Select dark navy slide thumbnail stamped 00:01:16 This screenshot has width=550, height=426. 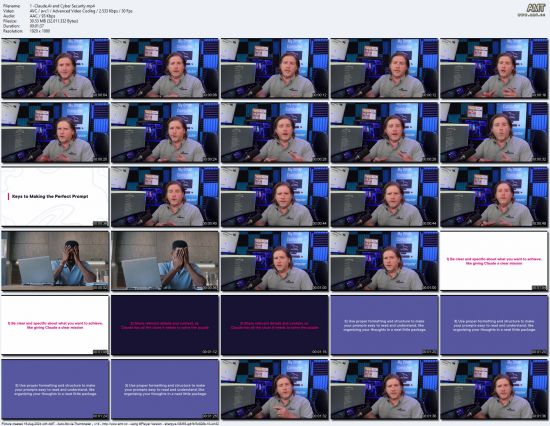[275, 325]
